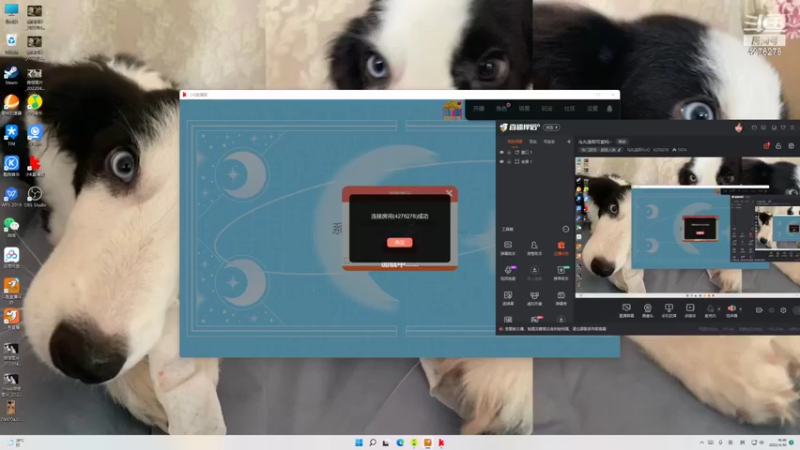
Task: Open the 房管助手 tool
Action: pyautogui.click(x=534, y=248)
